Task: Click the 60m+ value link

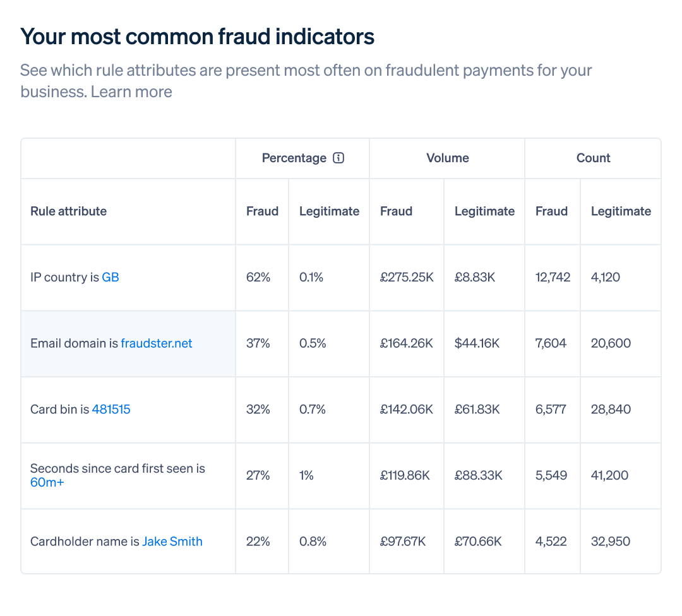Action: coord(47,482)
